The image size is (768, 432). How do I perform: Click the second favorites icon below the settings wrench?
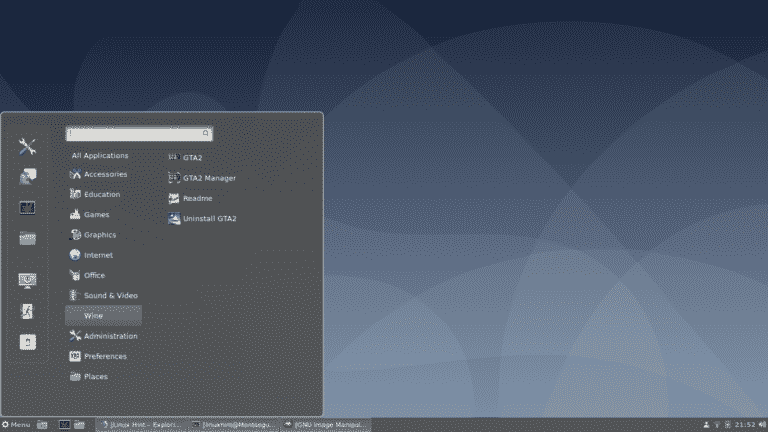27,177
